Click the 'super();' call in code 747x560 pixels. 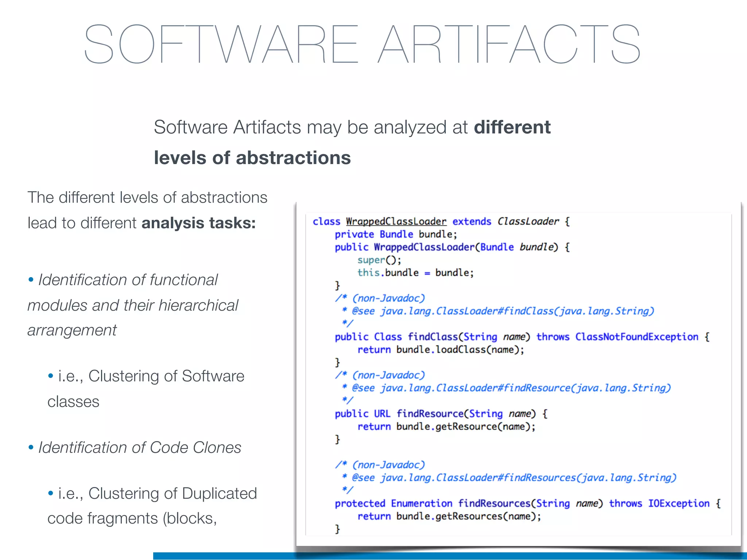[x=379, y=260]
